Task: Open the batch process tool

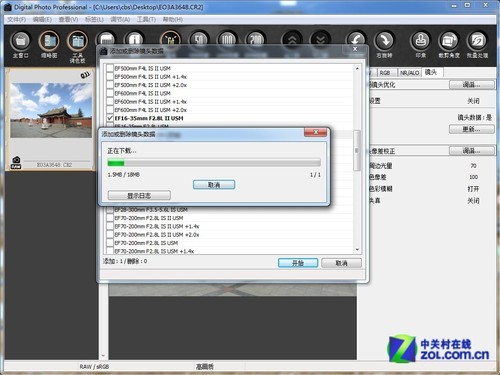Action: click(x=477, y=41)
